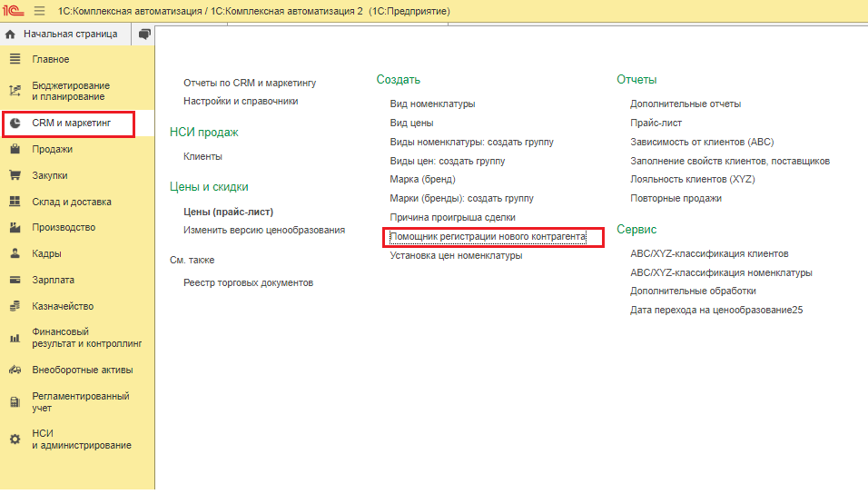Open Начальная страница tab
Image resolution: width=868 pixels, height=494 pixels.
(70, 35)
